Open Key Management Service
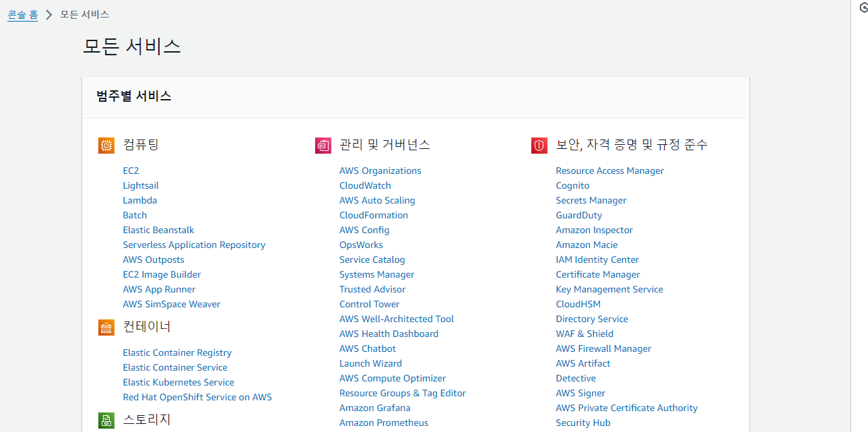The width and height of the screenshot is (868, 432). 609,289
